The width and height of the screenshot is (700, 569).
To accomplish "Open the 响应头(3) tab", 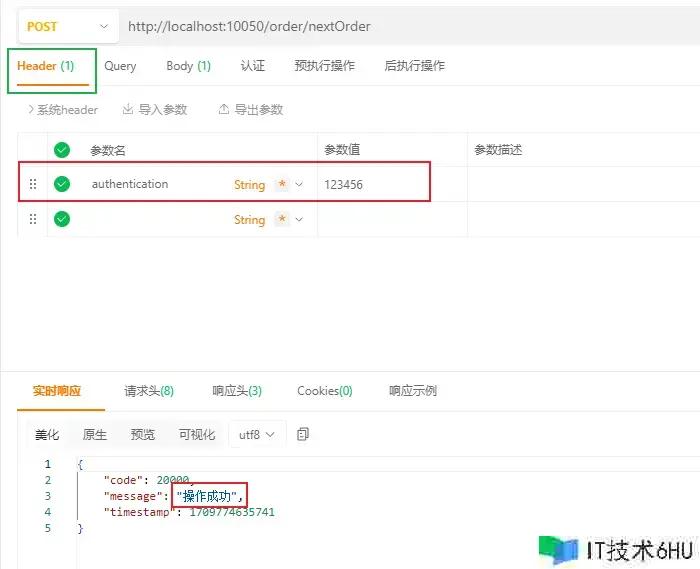I will pos(237,391).
